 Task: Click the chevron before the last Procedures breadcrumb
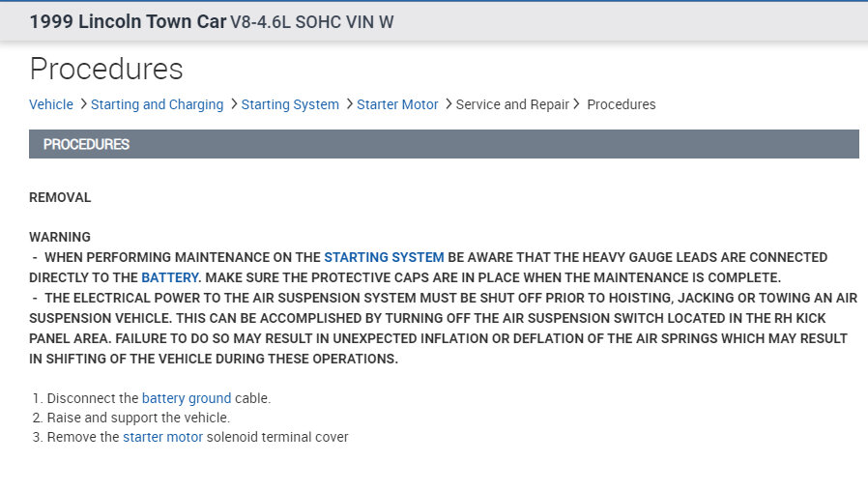click(577, 104)
